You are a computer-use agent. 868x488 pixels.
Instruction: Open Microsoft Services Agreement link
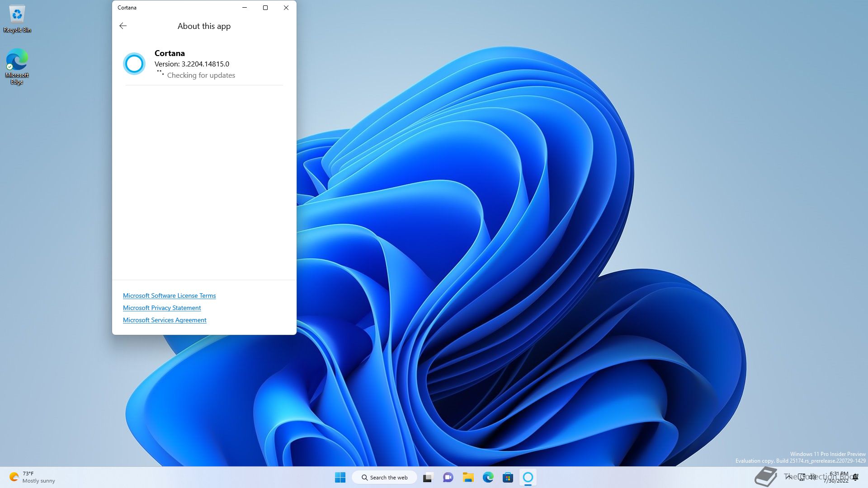(165, 320)
